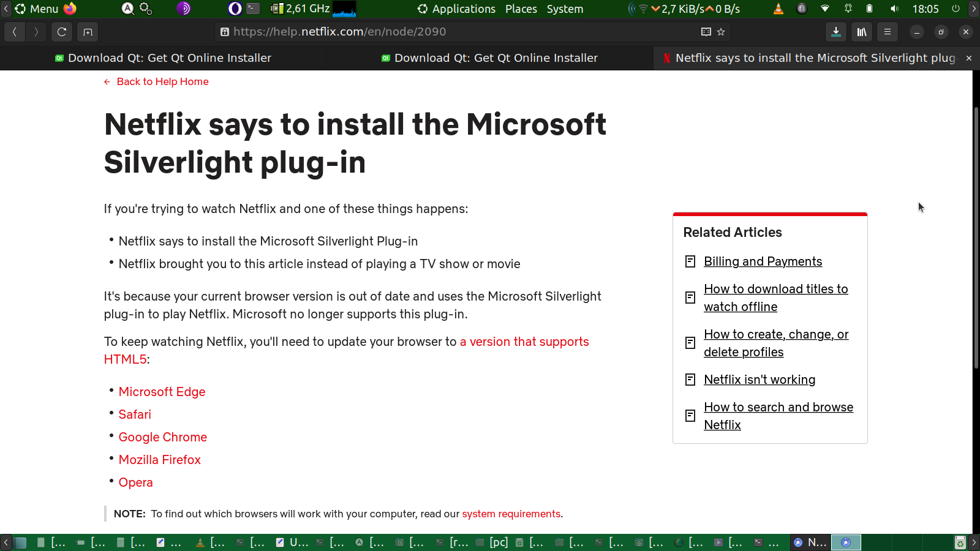Image resolution: width=980 pixels, height=551 pixels.
Task: Reload the Netflix help page
Action: (62, 32)
